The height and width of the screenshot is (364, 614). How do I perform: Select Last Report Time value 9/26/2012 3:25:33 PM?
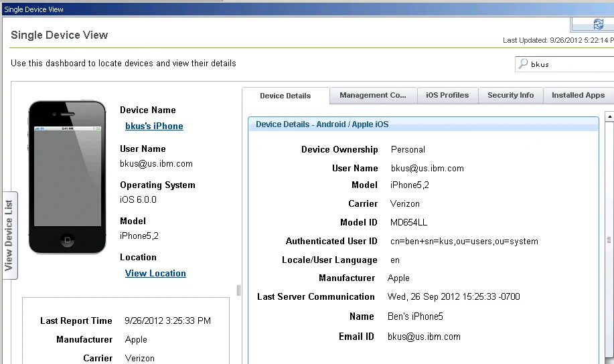(x=167, y=321)
